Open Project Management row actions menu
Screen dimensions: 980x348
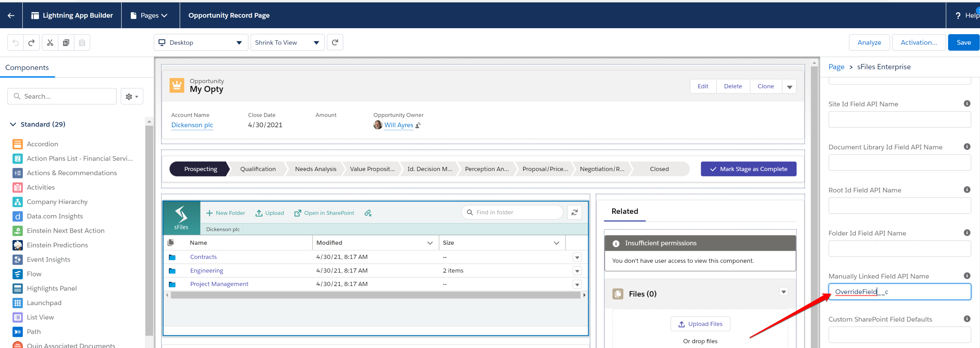[x=577, y=284]
